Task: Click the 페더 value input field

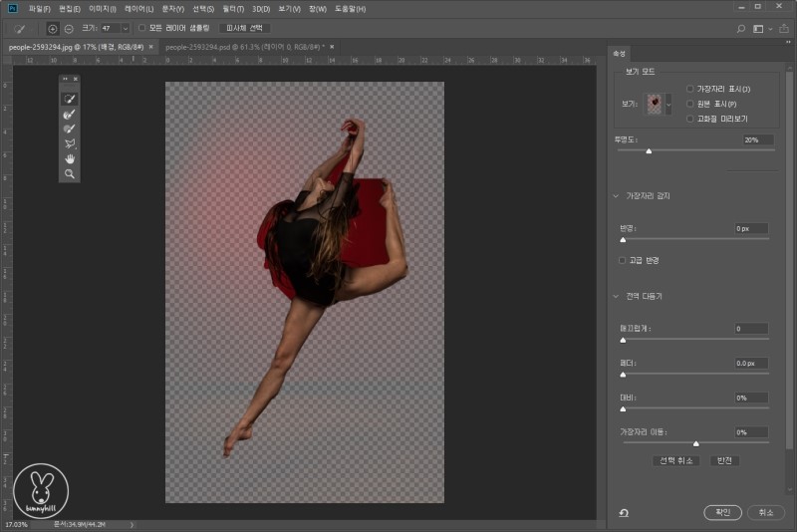Action: pos(751,364)
